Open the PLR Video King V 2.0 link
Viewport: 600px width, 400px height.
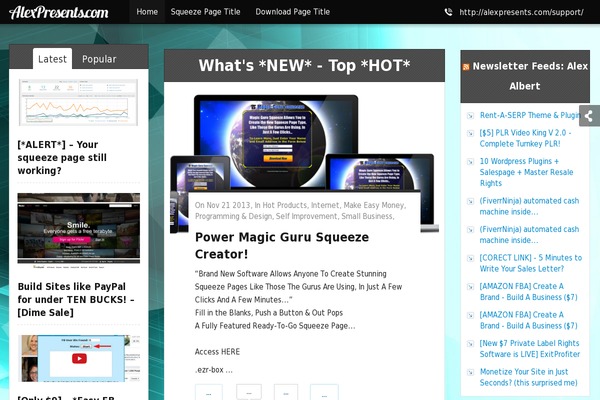point(525,138)
